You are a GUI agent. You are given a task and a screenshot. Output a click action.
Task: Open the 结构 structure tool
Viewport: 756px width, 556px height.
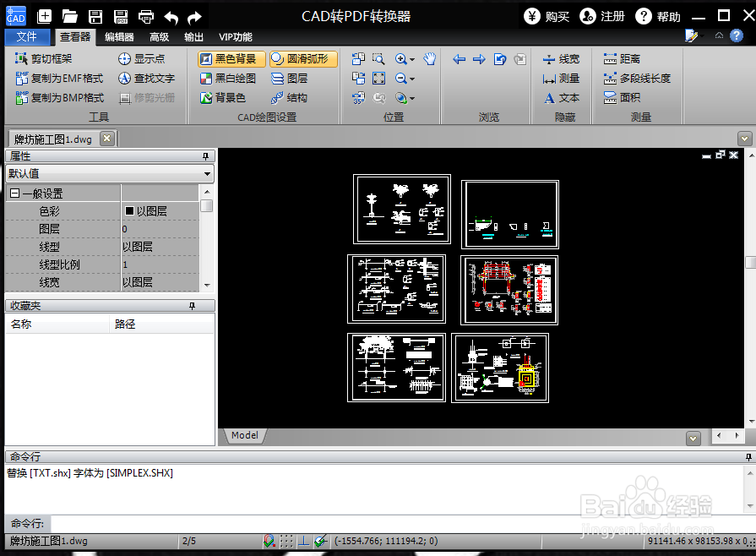pos(289,98)
